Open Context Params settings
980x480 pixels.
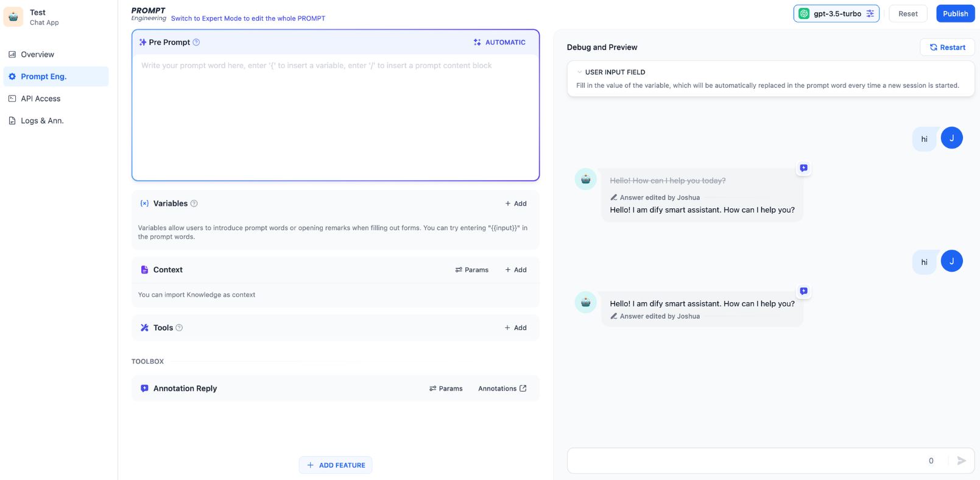click(x=472, y=270)
